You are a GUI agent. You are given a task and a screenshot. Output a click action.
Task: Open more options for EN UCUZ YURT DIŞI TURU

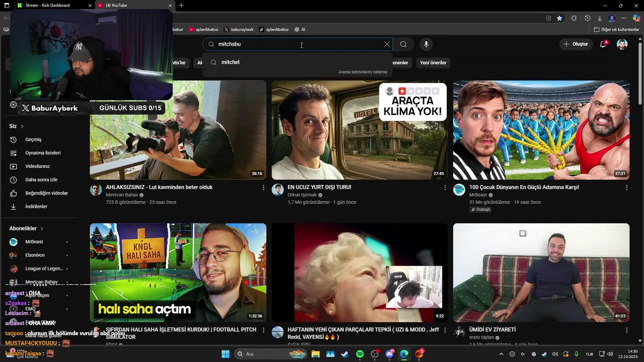pos(445,188)
